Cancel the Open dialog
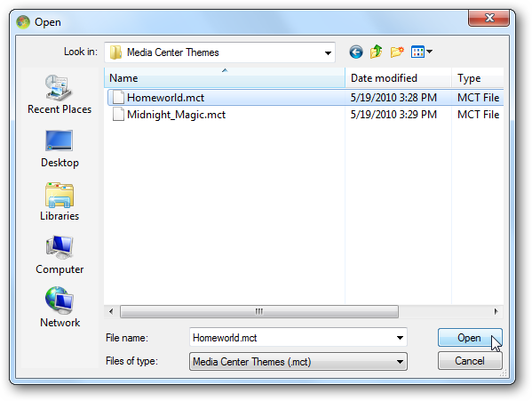This screenshot has width=532, height=401. tap(470, 361)
